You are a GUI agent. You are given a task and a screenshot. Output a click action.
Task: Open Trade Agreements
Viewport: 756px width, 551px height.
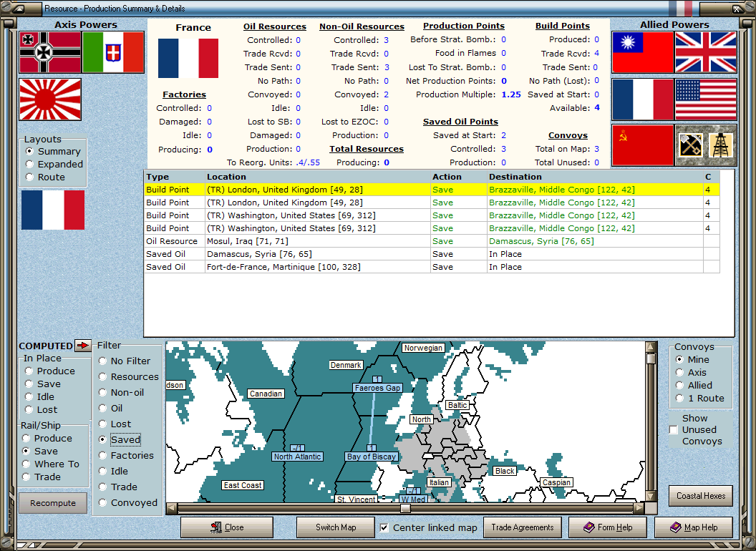522,527
